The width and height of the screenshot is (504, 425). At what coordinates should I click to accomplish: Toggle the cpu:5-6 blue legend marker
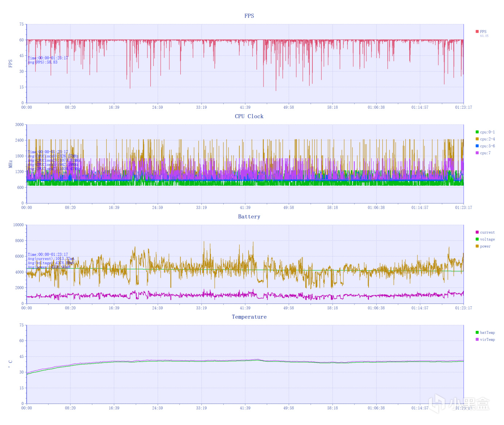coord(477,146)
